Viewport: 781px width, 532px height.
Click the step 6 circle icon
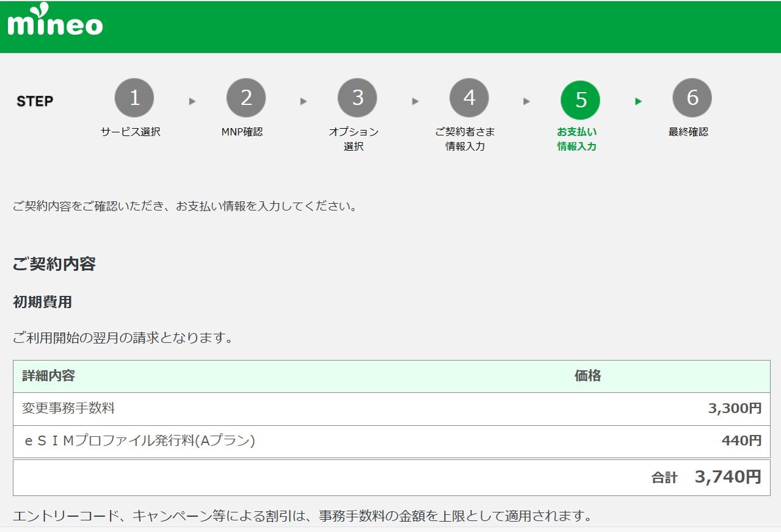tap(692, 98)
